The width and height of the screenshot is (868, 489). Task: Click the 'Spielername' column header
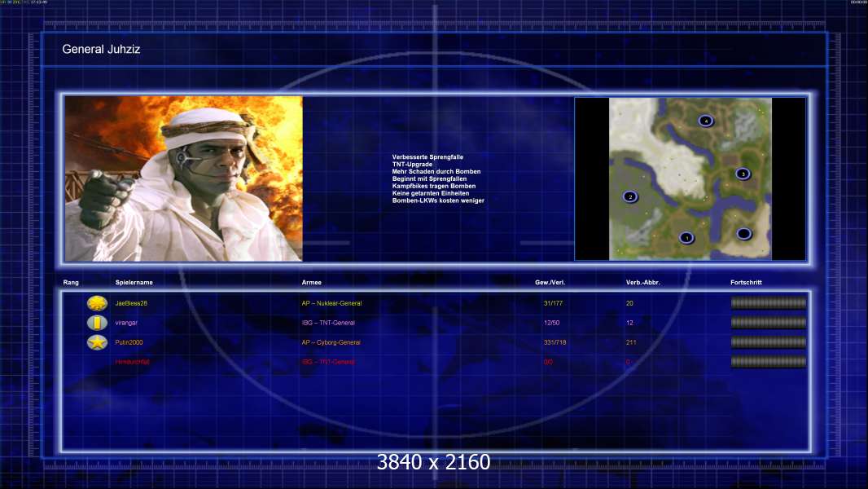click(x=134, y=283)
